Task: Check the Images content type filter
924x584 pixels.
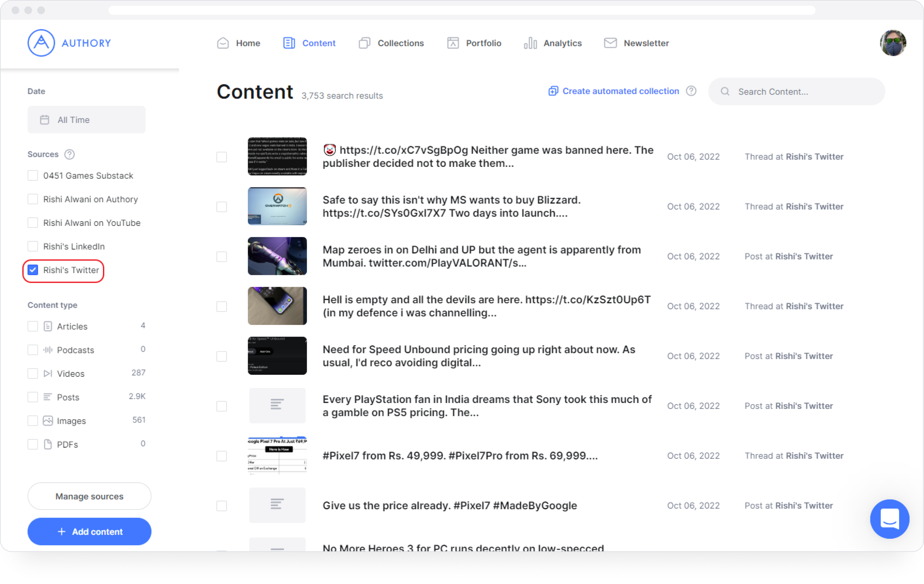Action: pos(33,421)
